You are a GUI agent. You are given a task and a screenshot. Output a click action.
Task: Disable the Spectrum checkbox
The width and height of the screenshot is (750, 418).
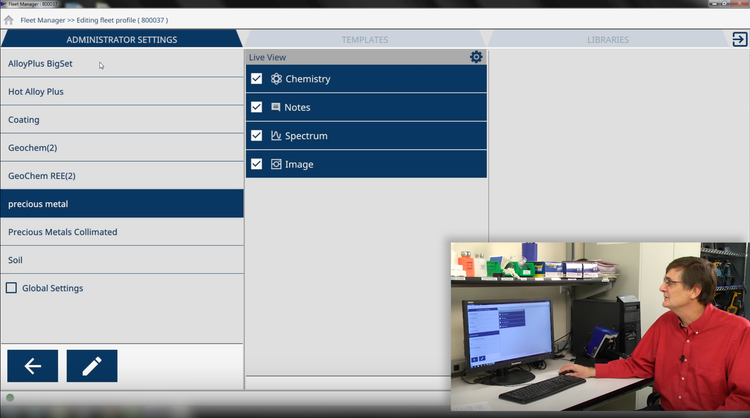257,136
